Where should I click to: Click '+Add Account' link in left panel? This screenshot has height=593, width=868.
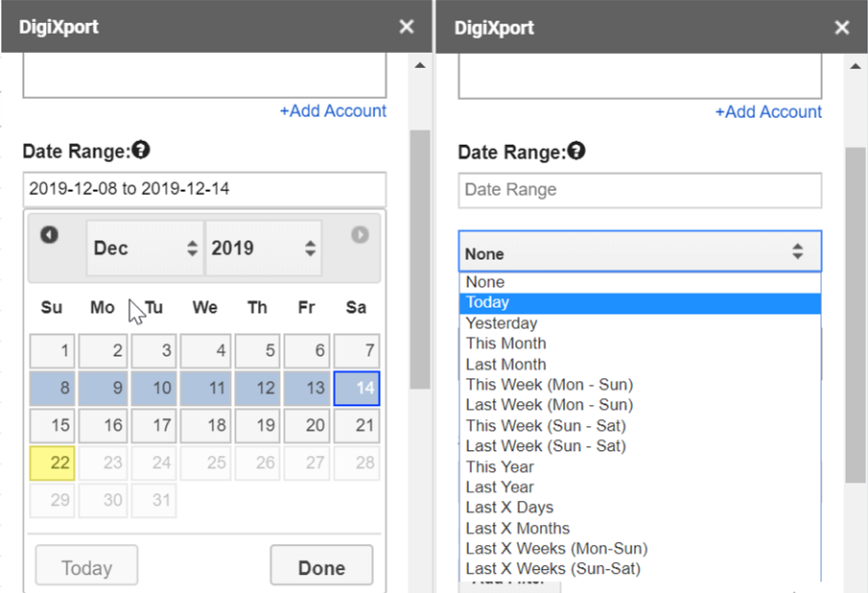click(x=333, y=110)
